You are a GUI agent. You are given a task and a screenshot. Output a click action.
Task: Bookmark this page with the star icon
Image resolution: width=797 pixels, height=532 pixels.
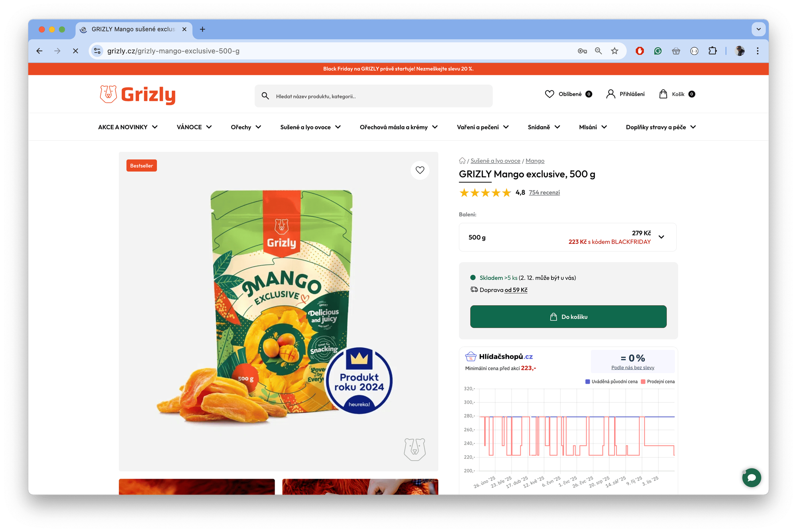(614, 51)
